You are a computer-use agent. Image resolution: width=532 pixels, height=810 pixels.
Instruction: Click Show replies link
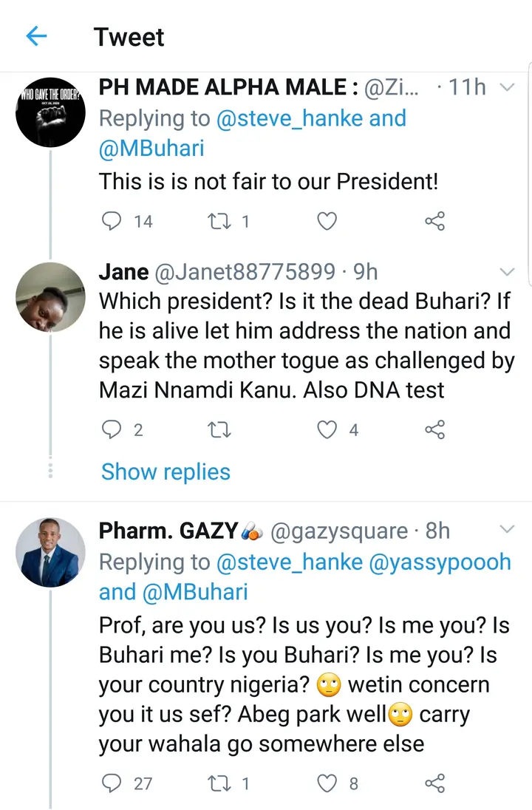click(166, 472)
